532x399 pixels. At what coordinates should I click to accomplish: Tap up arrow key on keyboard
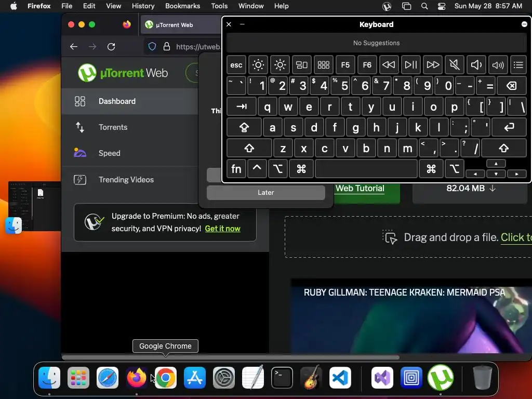[496, 164]
